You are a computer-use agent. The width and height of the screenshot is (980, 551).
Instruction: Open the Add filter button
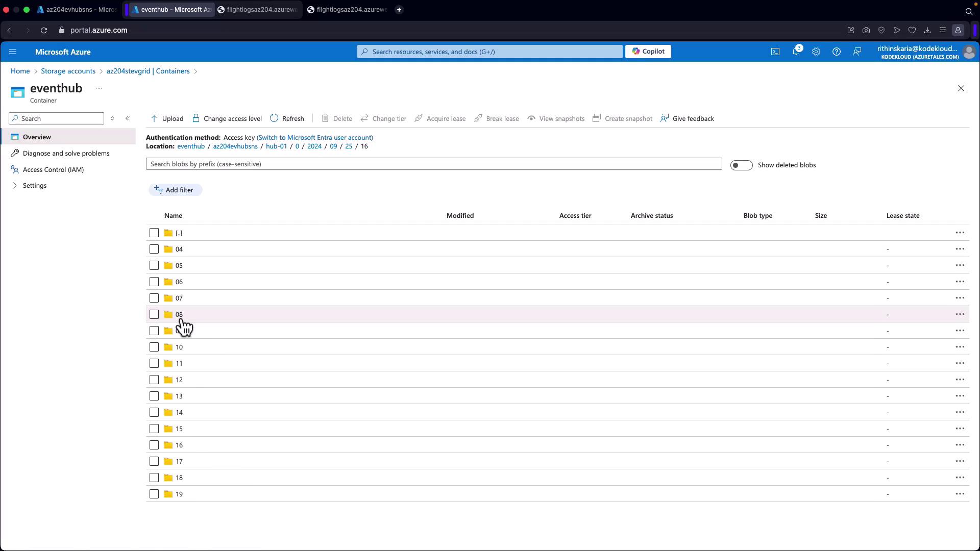175,190
